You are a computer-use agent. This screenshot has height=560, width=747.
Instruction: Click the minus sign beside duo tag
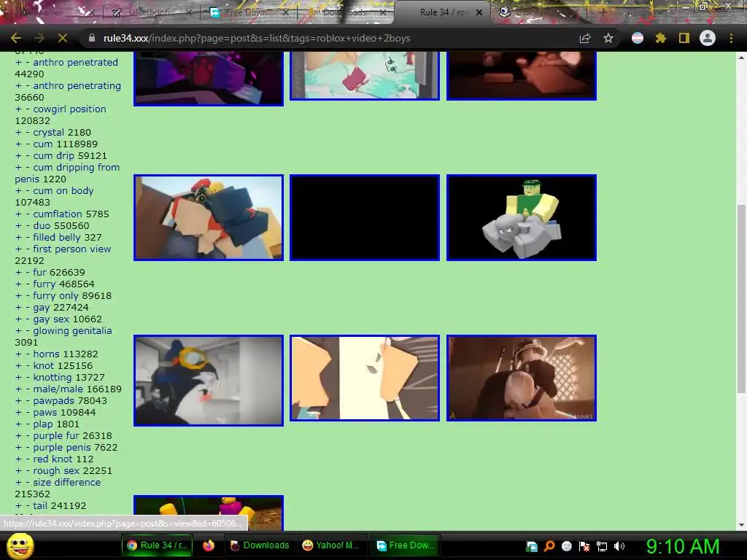[x=28, y=226]
